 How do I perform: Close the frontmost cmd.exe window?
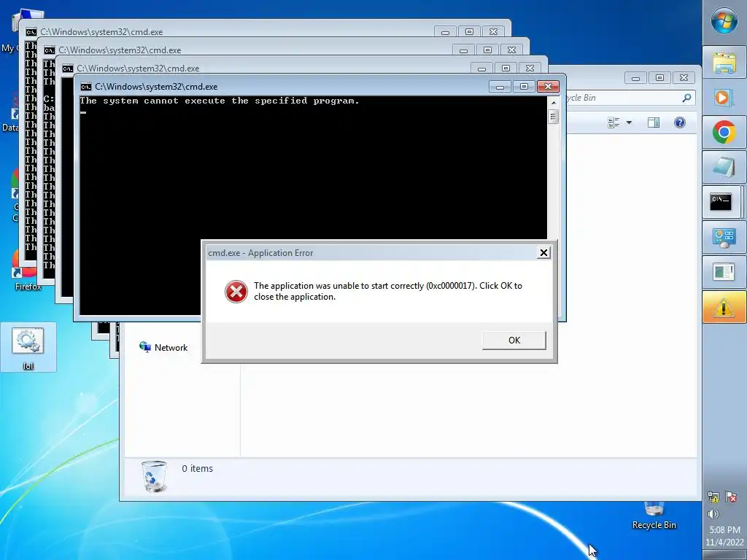[548, 87]
